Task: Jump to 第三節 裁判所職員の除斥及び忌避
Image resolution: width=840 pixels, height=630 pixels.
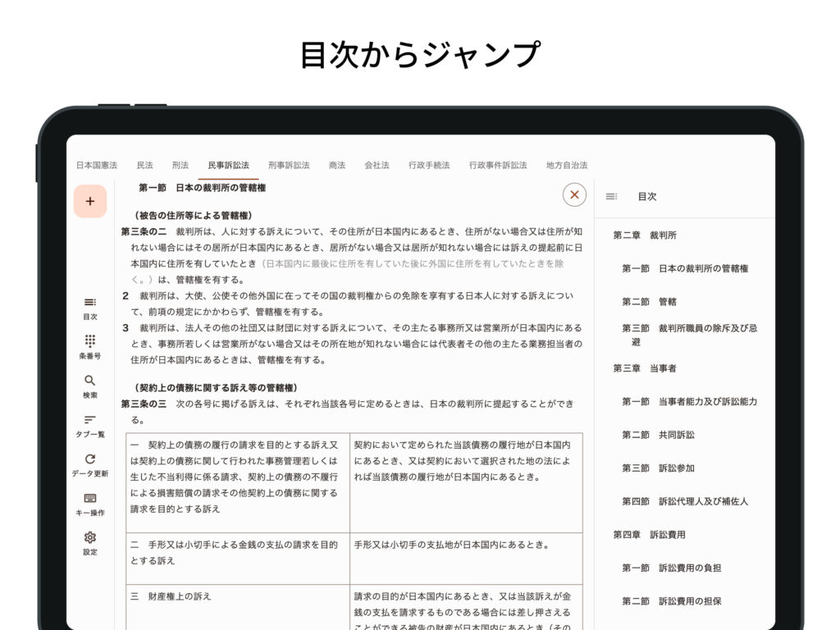Action: pyautogui.click(x=689, y=335)
